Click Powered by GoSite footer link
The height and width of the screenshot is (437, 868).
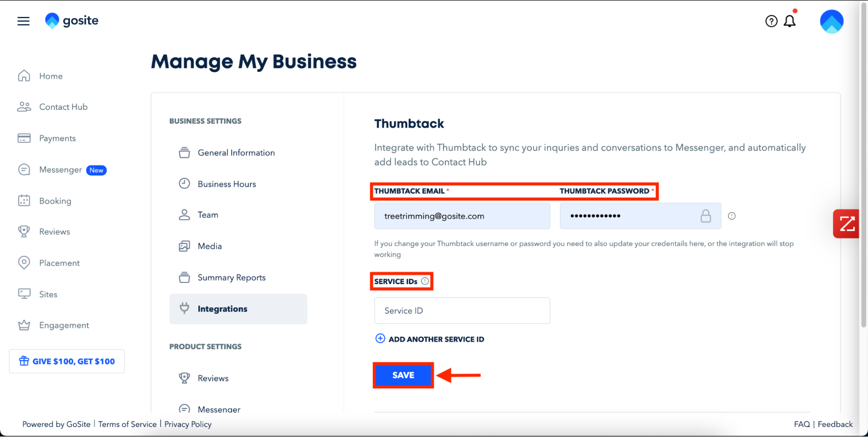tap(56, 424)
